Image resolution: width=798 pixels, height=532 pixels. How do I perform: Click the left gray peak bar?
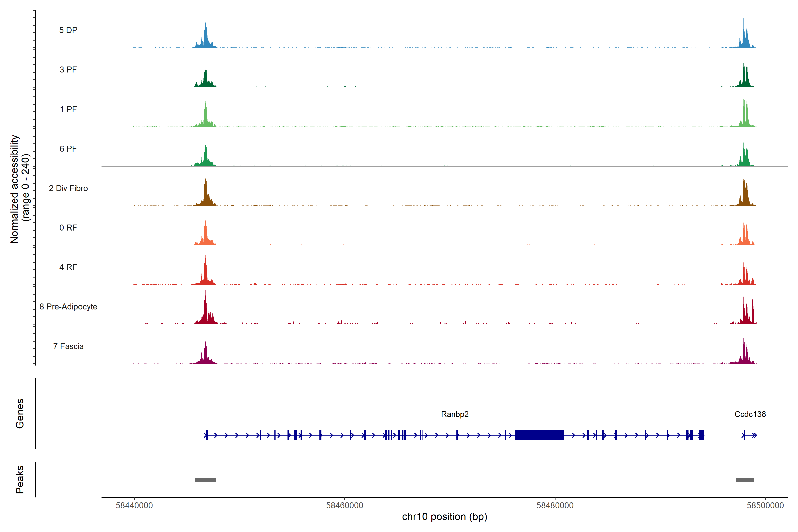(x=205, y=479)
